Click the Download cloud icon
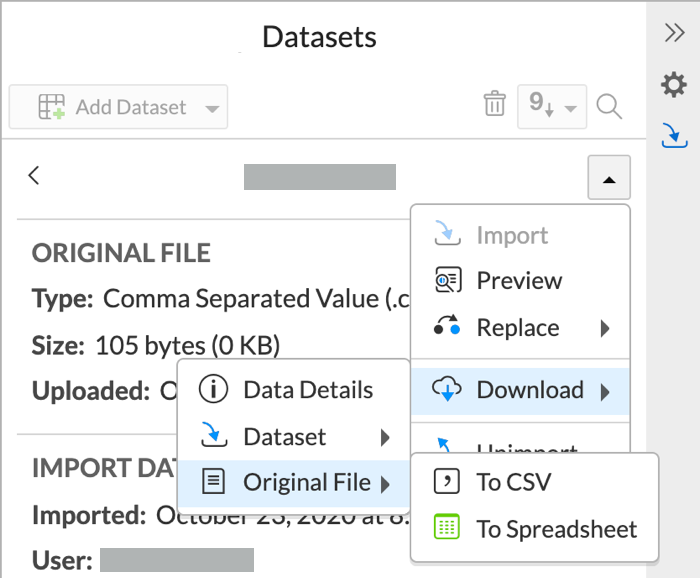 [446, 388]
